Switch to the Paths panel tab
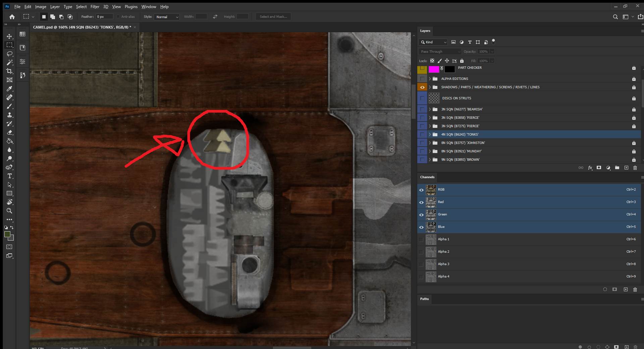The width and height of the screenshot is (644, 349). [424, 299]
